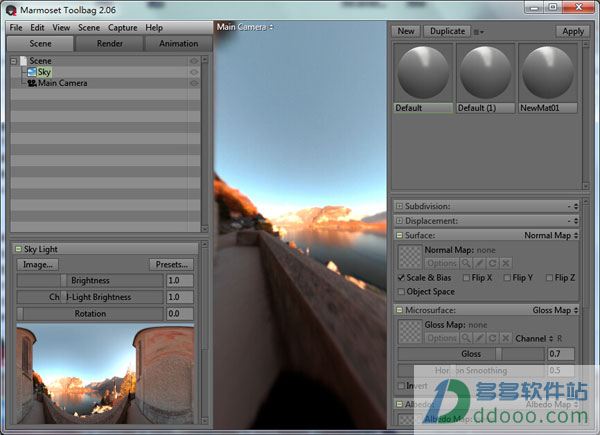This screenshot has height=435, width=600.
Task: Switch to the Animation tab
Action: tap(178, 44)
